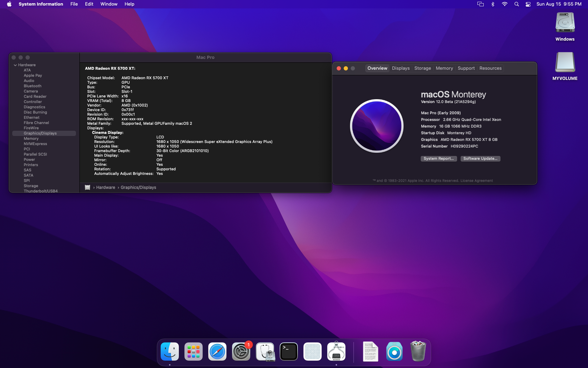This screenshot has width=588, height=368.
Task: Collapse the Hardware section in sidebar
Action: (x=15, y=65)
